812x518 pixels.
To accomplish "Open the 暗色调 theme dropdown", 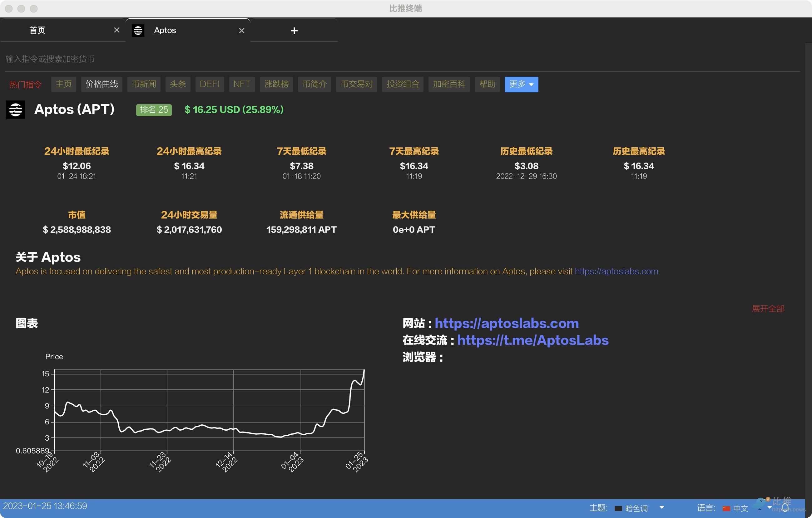I will point(661,508).
